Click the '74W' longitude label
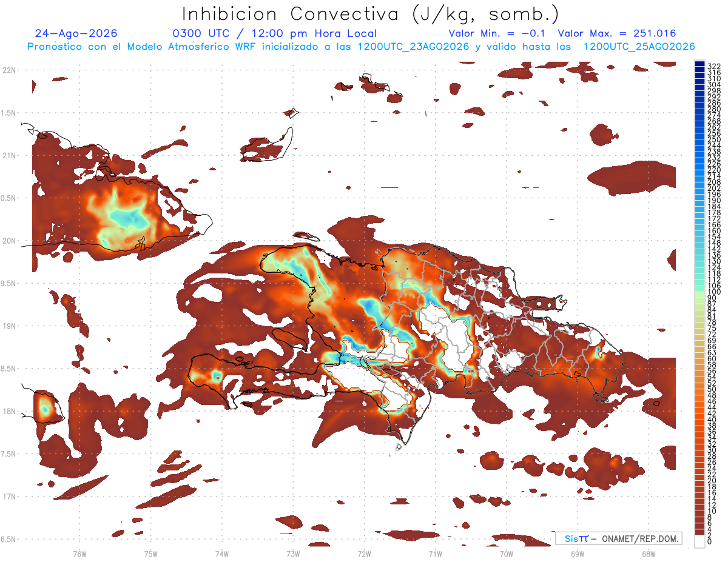This screenshot has height=562, width=728. tap(221, 554)
